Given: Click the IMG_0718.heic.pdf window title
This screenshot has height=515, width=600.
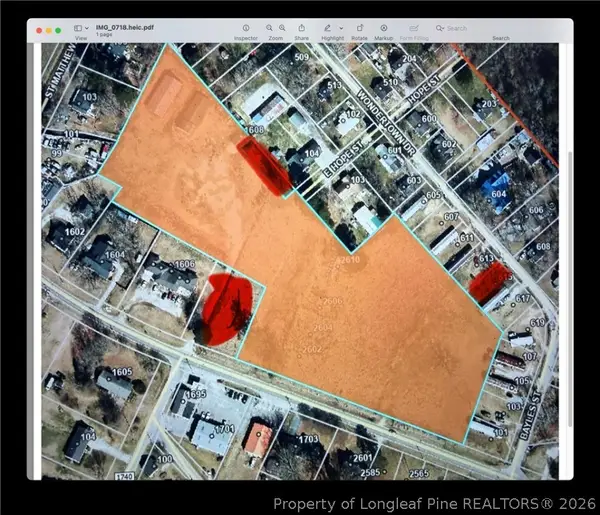Looking at the screenshot, I should pos(125,27).
